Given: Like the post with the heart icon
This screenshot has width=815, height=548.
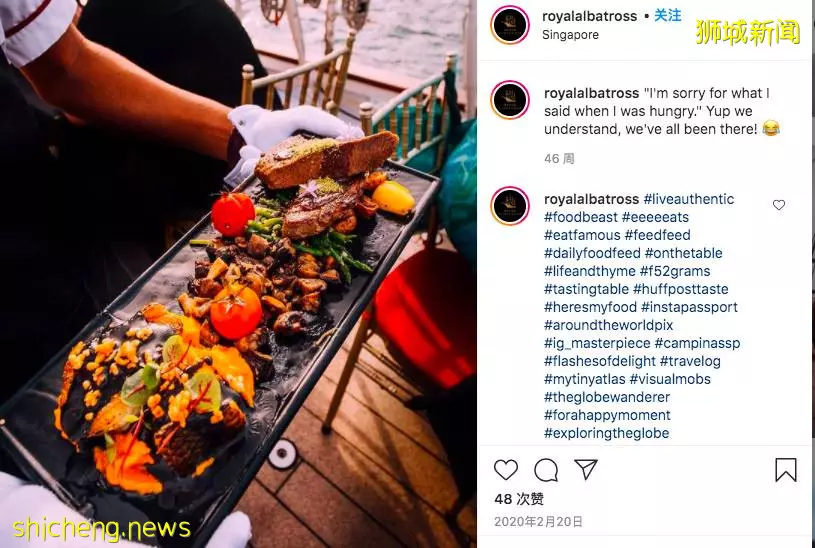Looking at the screenshot, I should click(505, 470).
